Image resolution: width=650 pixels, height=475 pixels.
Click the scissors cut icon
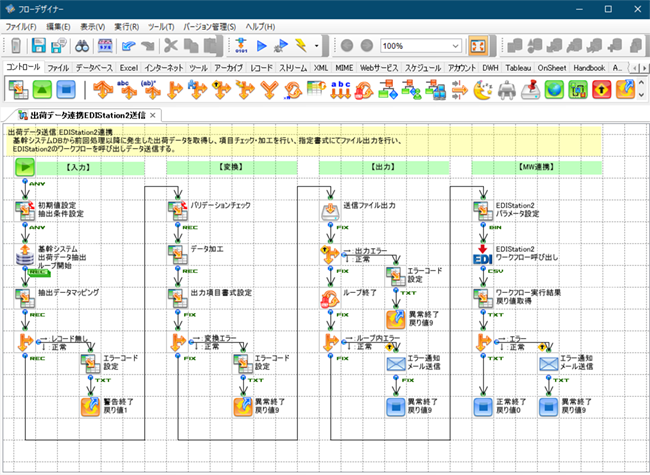171,46
